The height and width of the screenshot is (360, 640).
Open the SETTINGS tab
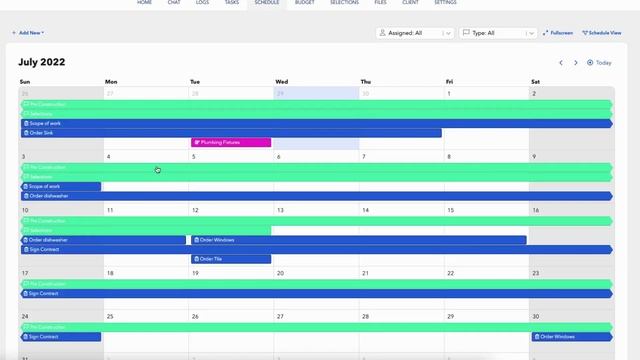445,2
